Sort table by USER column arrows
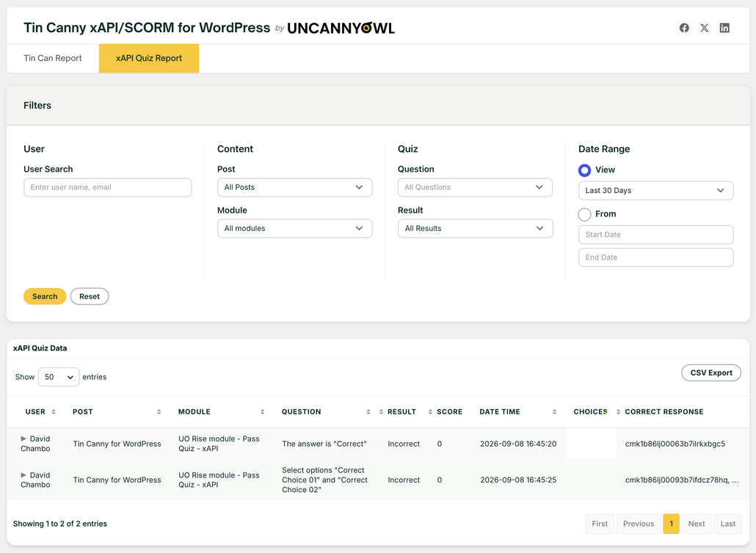 pyautogui.click(x=54, y=412)
